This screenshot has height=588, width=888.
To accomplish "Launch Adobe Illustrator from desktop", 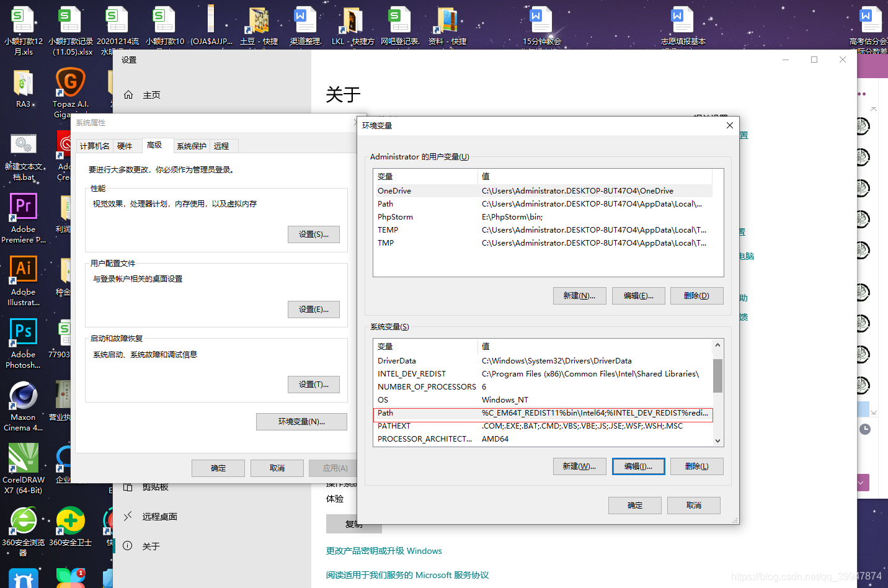I will (23, 281).
